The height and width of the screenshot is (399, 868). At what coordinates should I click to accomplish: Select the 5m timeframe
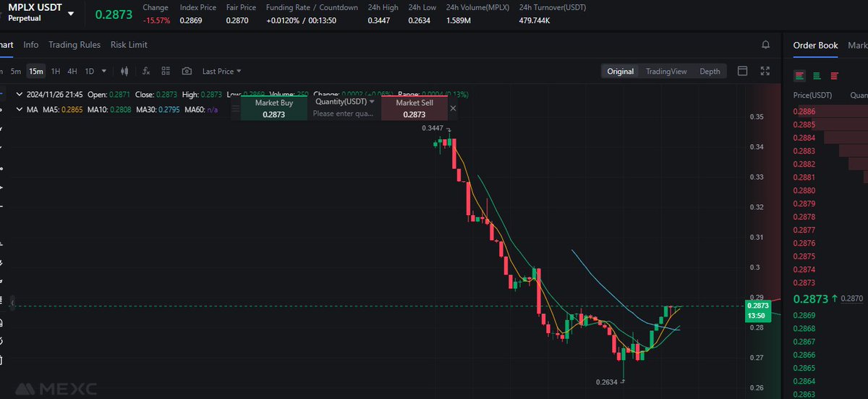pyautogui.click(x=16, y=71)
